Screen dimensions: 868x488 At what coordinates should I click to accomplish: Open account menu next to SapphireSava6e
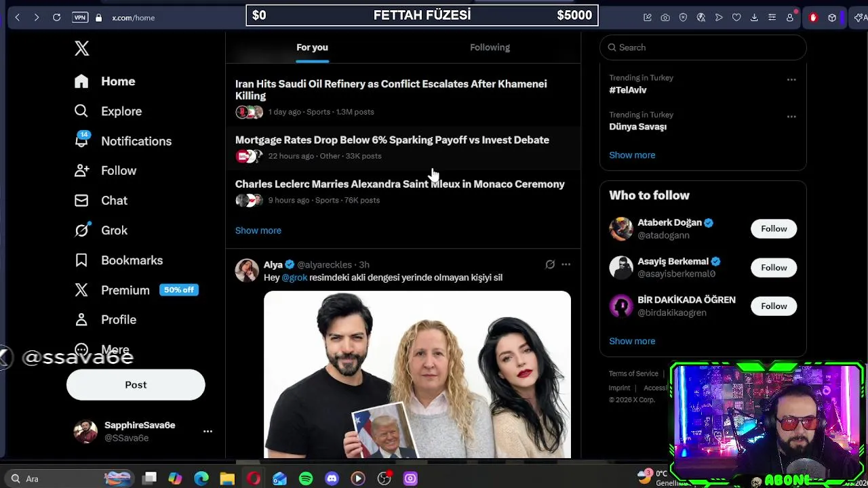click(x=208, y=431)
